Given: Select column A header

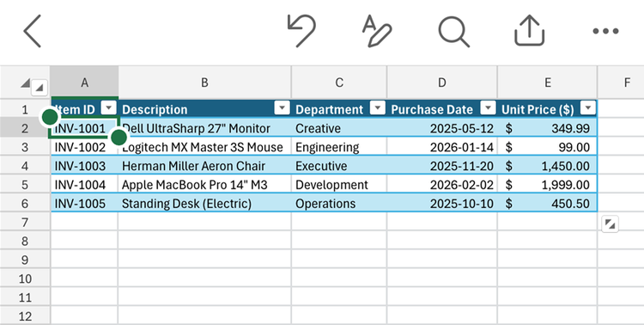Looking at the screenshot, I should click(x=84, y=83).
